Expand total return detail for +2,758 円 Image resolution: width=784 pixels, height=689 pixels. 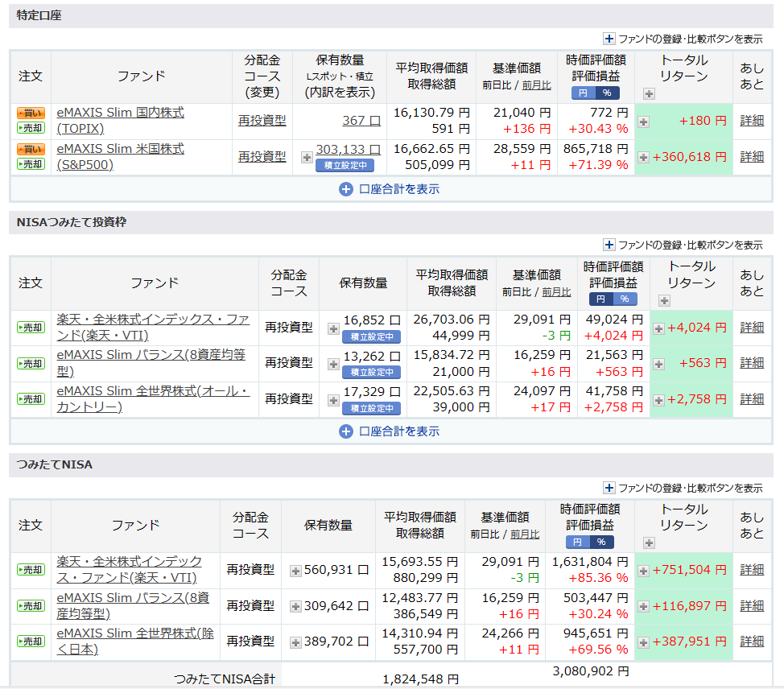(x=659, y=400)
